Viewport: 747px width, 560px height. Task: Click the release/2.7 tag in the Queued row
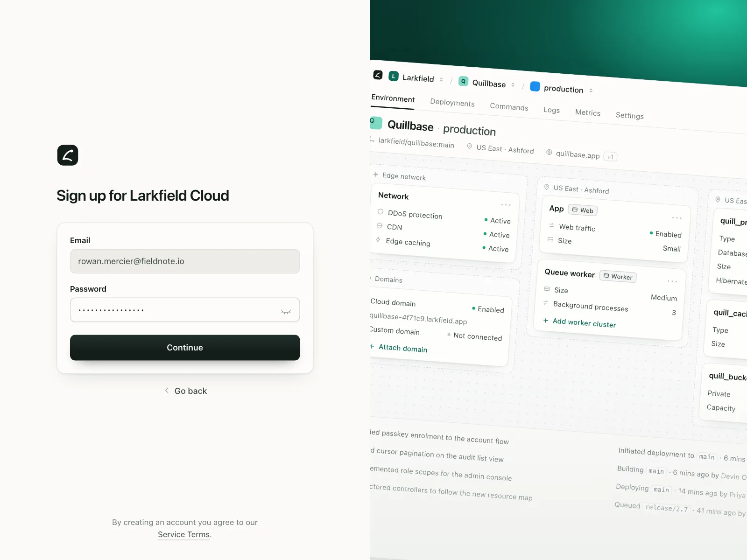pos(667,508)
